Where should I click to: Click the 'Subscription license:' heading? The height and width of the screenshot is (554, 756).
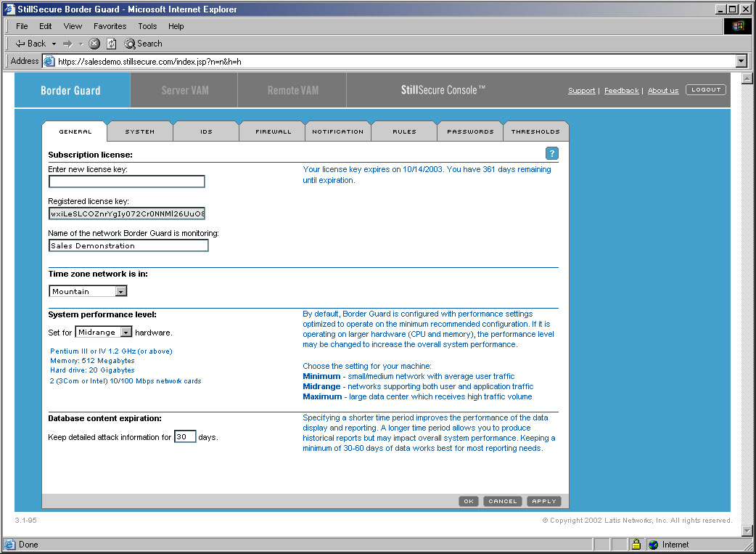(x=90, y=155)
